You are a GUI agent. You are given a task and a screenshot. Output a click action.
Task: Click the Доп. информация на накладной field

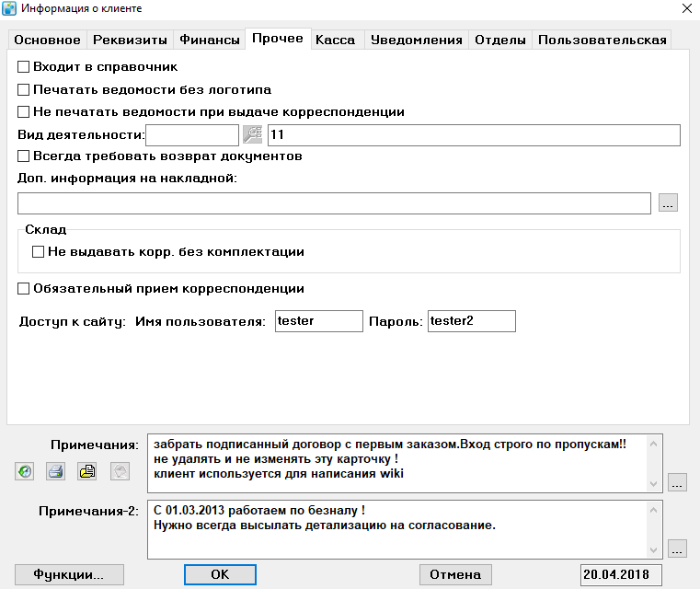334,203
